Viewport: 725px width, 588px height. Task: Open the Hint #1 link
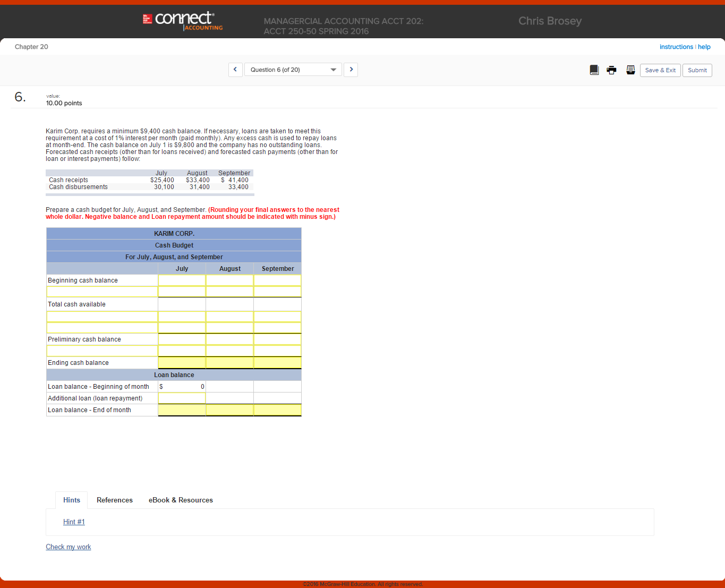(x=74, y=522)
